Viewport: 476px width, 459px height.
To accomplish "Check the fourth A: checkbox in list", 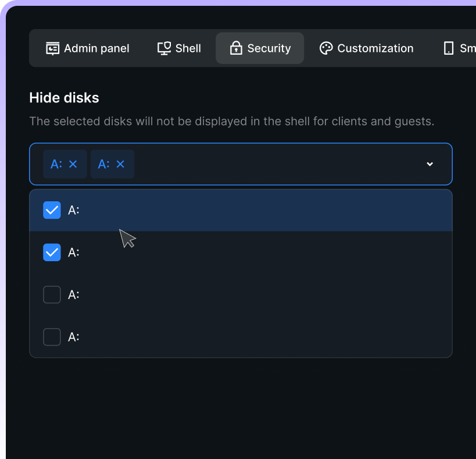I will (x=52, y=337).
